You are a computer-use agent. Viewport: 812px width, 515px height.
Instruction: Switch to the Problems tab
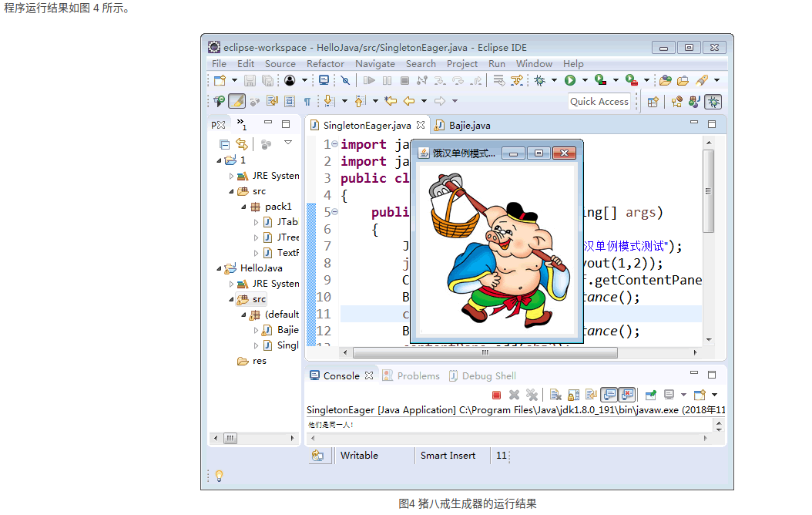pos(411,376)
